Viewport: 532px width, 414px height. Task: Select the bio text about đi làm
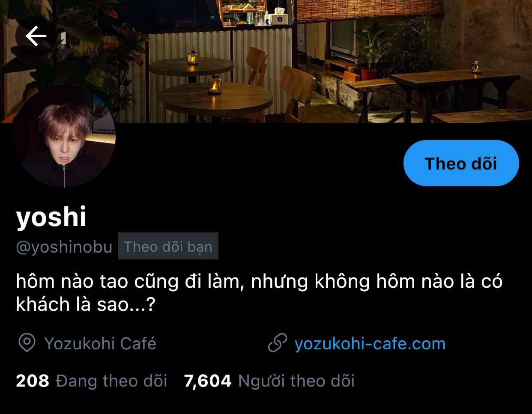[259, 292]
